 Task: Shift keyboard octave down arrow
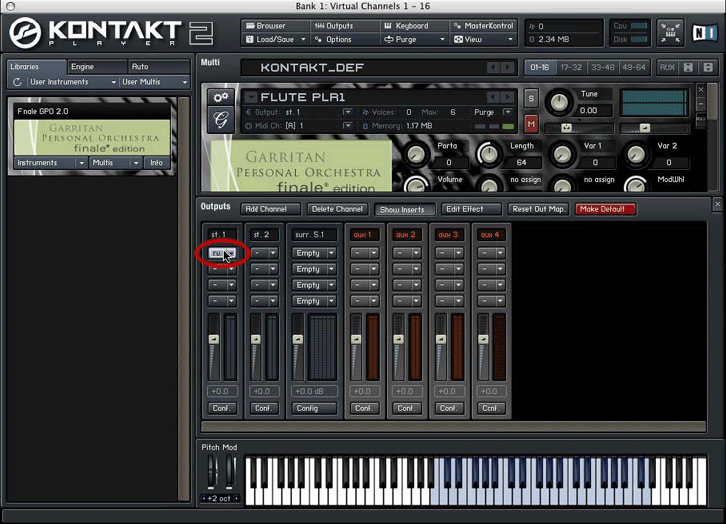[x=204, y=499]
